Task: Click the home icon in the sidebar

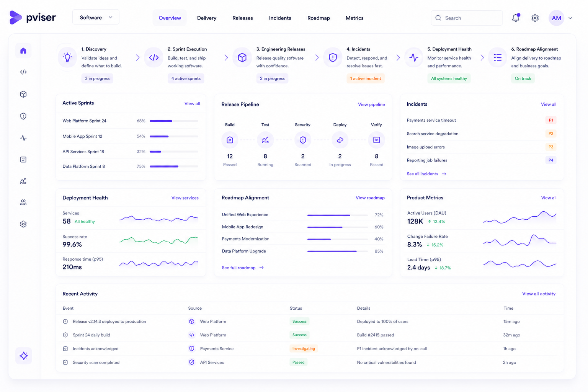Action: [23, 51]
